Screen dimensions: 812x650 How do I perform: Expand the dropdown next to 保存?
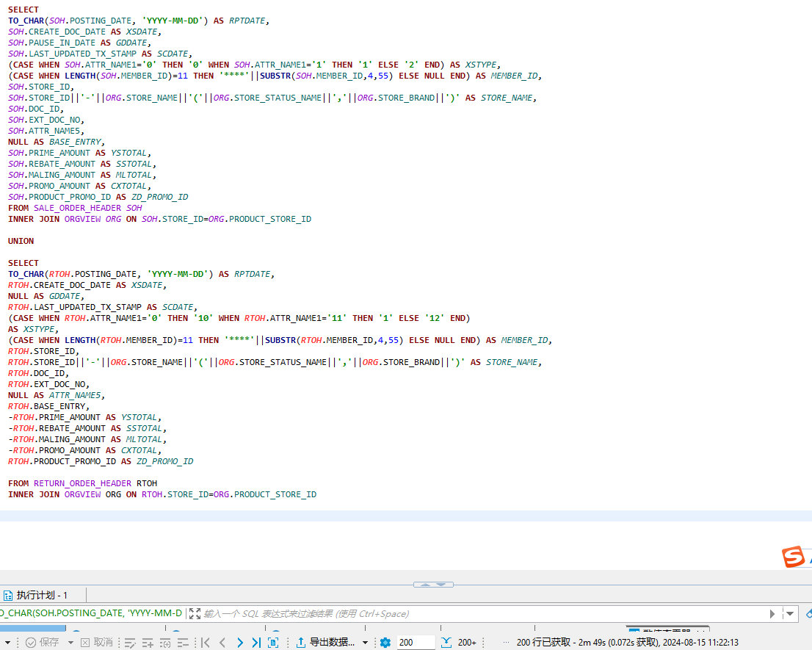(71, 642)
